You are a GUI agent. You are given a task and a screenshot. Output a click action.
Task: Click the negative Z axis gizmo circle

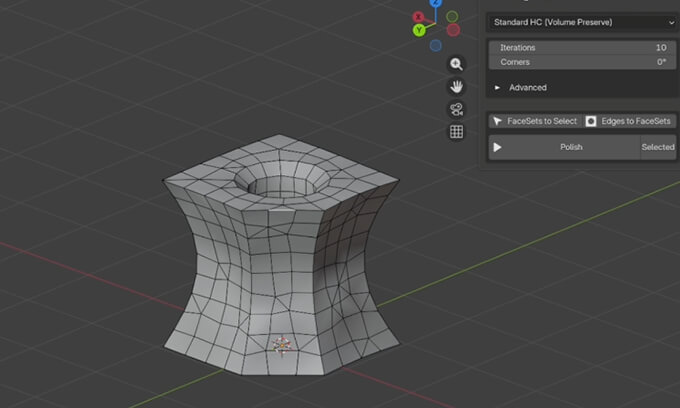(x=436, y=45)
